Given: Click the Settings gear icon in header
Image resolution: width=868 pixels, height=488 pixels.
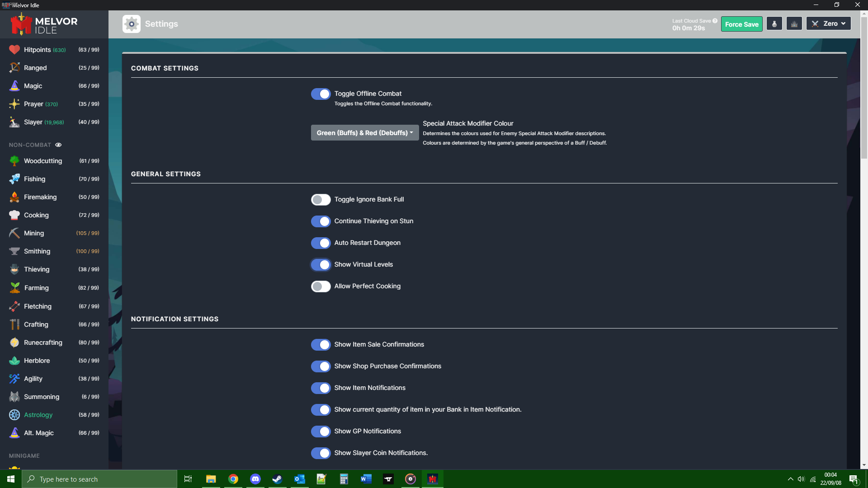Looking at the screenshot, I should tap(131, 24).
